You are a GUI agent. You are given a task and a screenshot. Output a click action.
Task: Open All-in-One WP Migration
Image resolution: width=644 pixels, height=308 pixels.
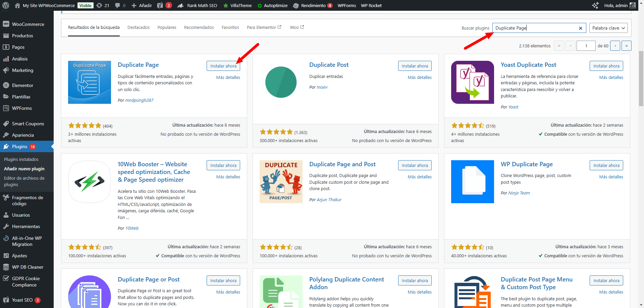point(27,241)
